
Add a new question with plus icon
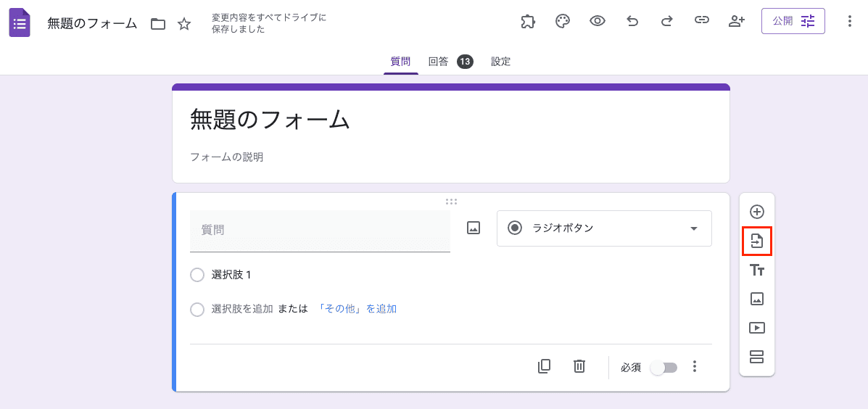coord(757,212)
